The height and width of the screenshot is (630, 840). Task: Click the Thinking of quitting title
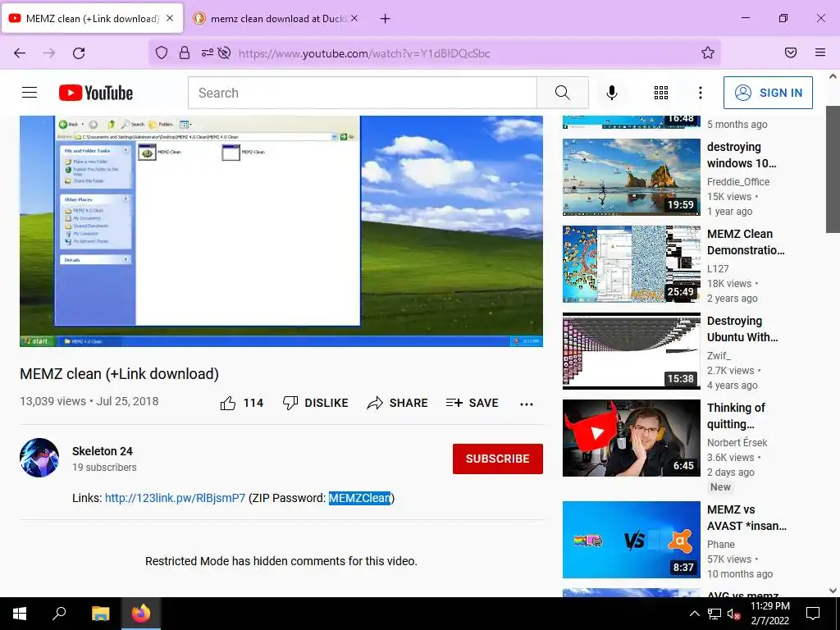coord(736,416)
